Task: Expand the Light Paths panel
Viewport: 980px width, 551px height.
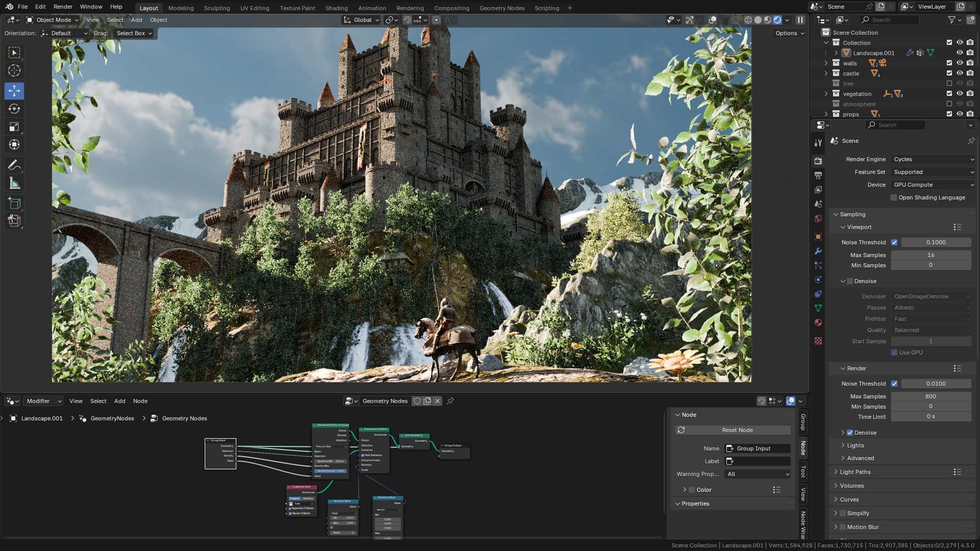Action: 855,472
